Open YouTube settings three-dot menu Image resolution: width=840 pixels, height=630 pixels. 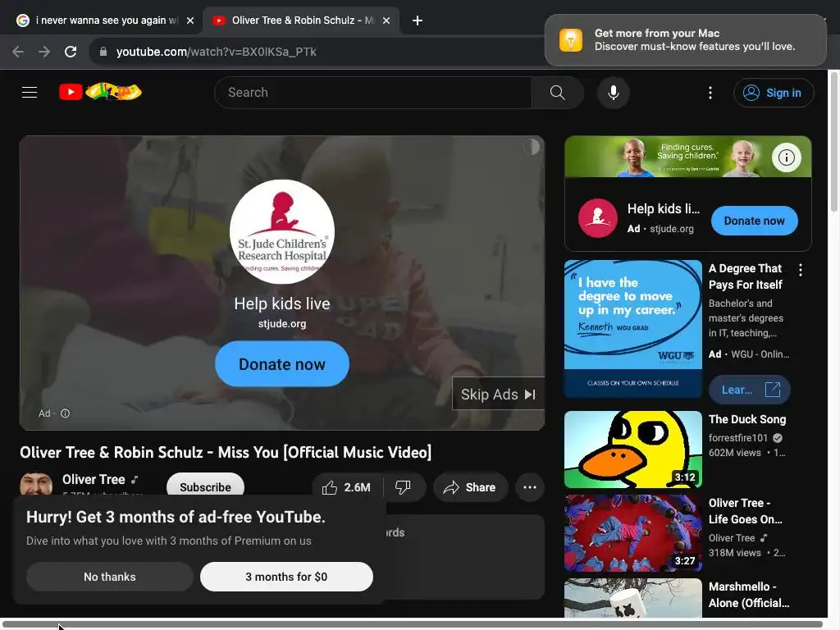pyautogui.click(x=710, y=93)
